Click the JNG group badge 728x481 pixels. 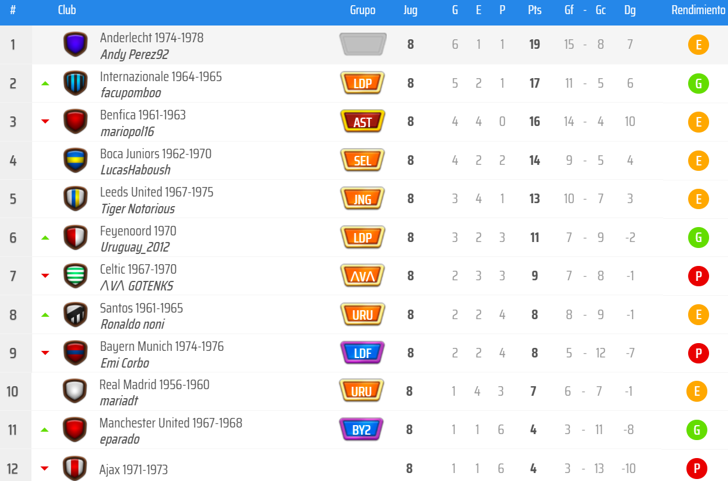coord(363,199)
